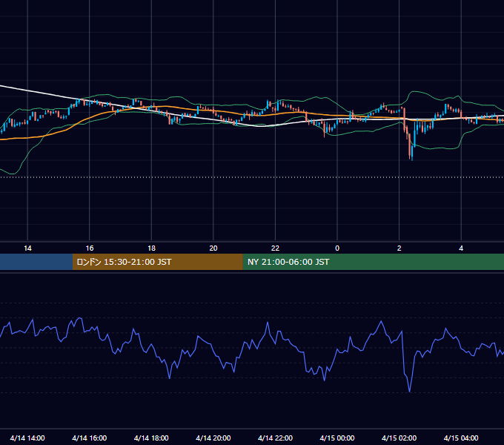Click the ロンドン 15:30-21:00 JST session bar
The height and width of the screenshot is (445, 504).
point(157,262)
